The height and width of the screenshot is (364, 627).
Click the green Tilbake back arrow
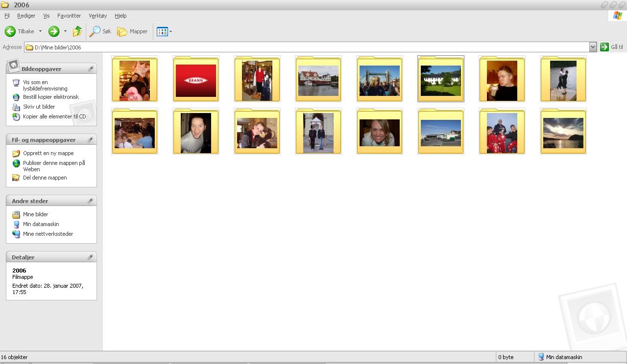pyautogui.click(x=10, y=31)
